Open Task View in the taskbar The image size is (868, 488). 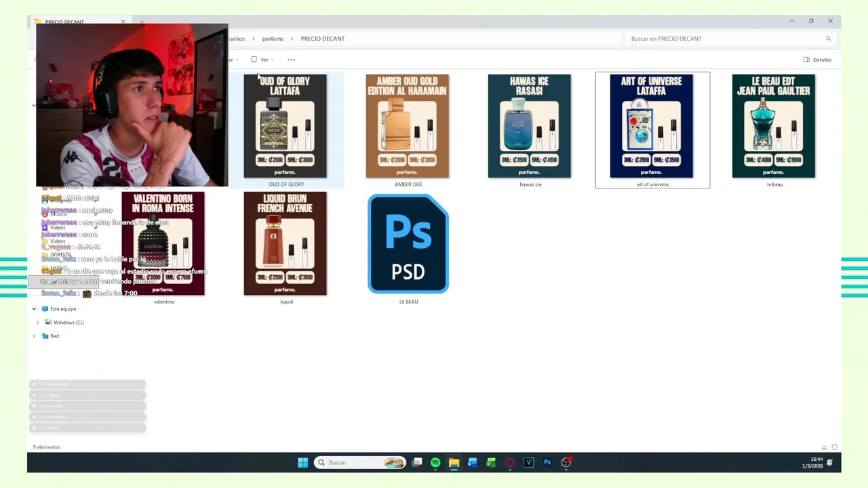[x=417, y=462]
